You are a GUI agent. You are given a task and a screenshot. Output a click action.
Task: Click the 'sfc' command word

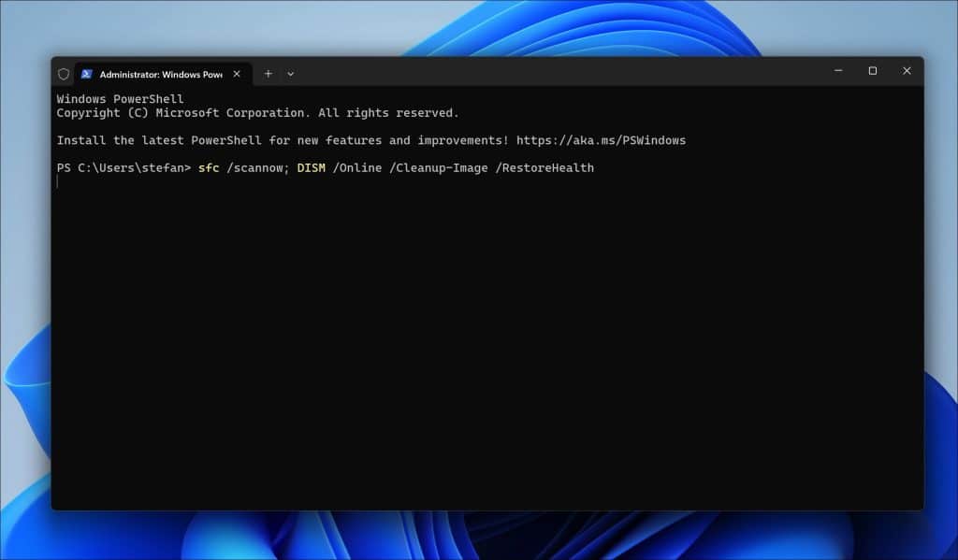point(209,168)
